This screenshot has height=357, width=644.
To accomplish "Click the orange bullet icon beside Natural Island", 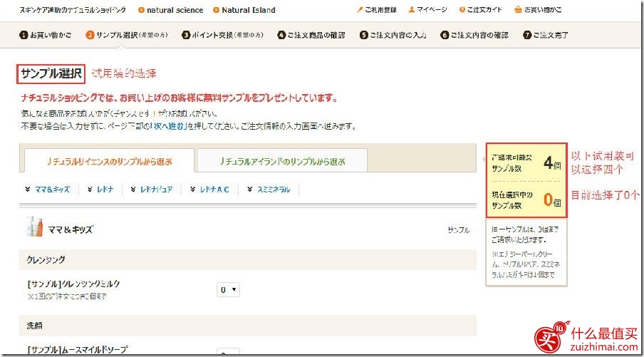I will (216, 10).
